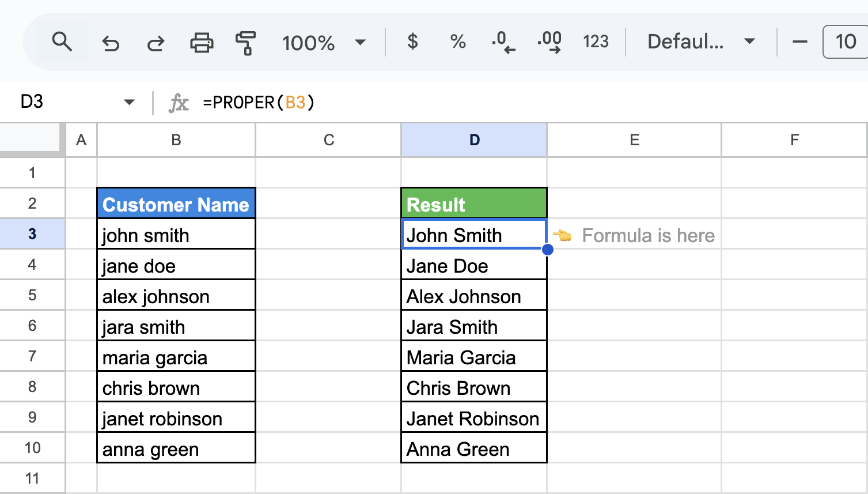Select result cell Jara Smith
This screenshot has width=868, height=494.
point(474,325)
